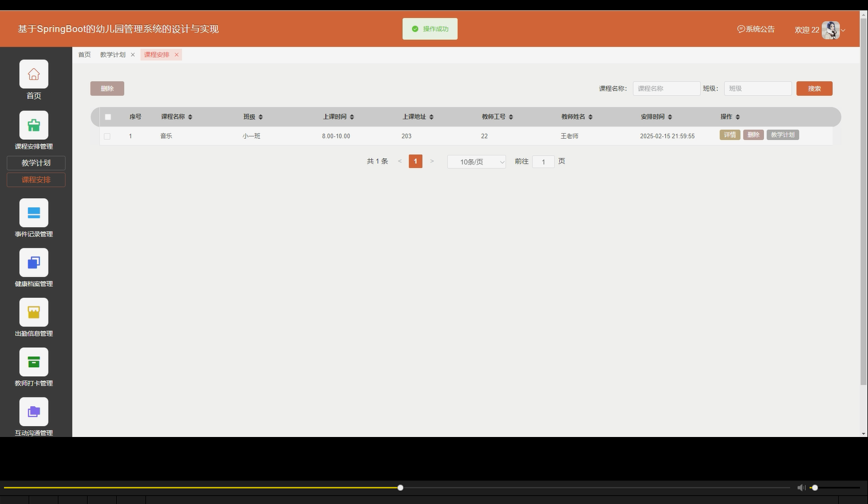Sort by 课程名称 column arrows
Viewport: 868px width, 504px height.
[x=190, y=117]
